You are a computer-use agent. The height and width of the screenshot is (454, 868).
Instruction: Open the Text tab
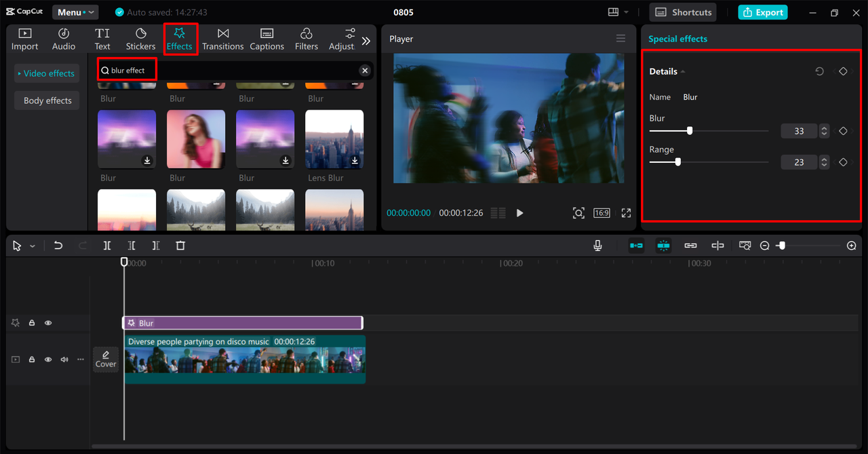point(102,39)
